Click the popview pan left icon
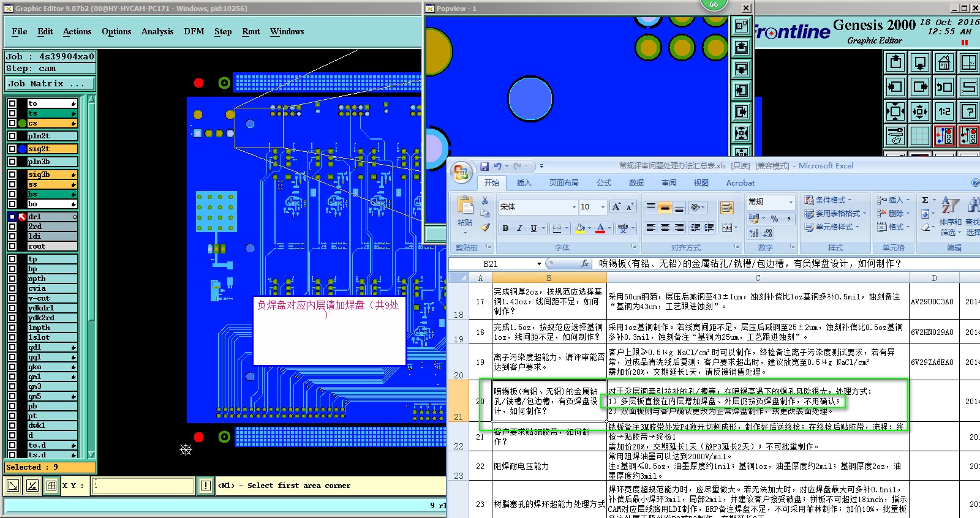Viewport: 980px width, 518px height. click(741, 90)
